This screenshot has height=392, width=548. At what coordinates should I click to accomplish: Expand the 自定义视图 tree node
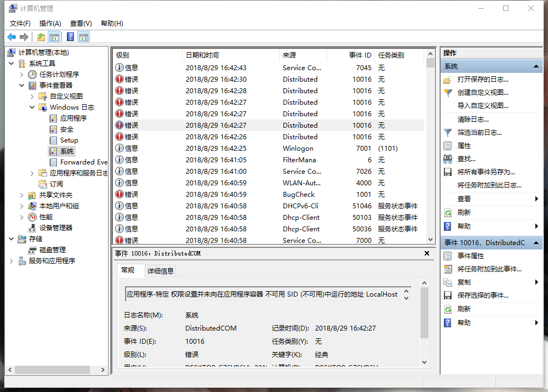[x=32, y=96]
